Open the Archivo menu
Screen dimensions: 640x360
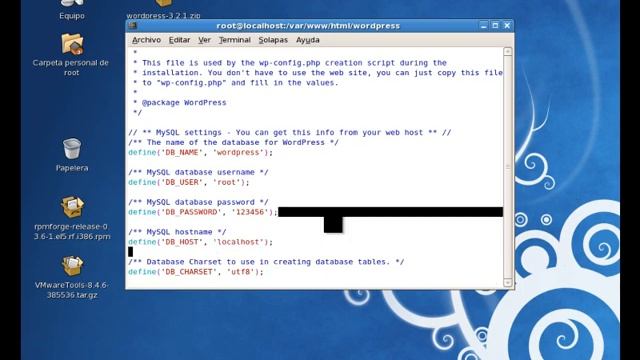coord(146,40)
